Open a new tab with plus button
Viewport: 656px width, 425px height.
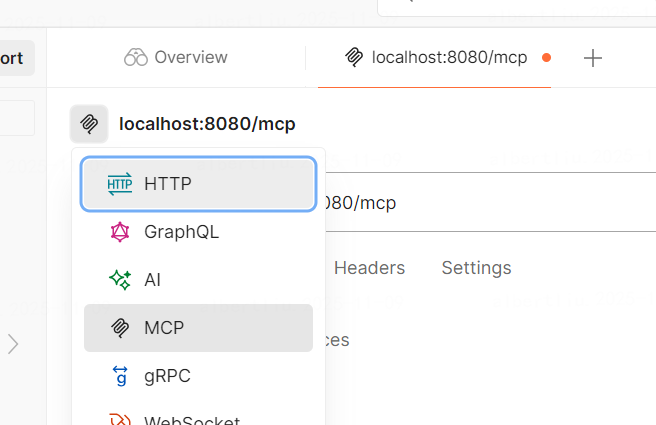pos(593,58)
